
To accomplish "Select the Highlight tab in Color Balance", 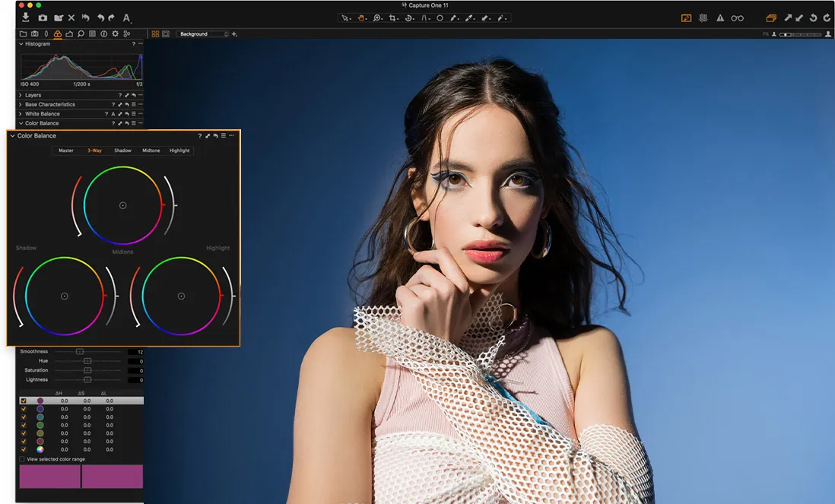I will [179, 151].
